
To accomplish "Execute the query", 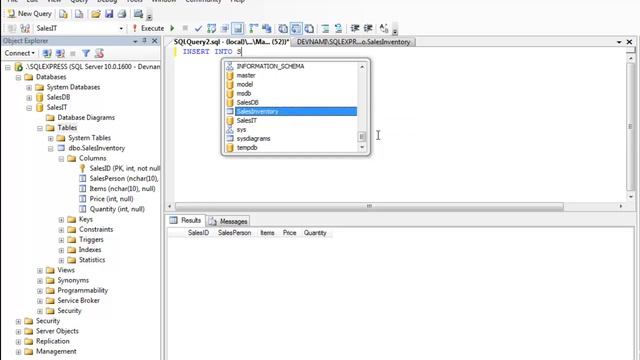I will [x=148, y=28].
